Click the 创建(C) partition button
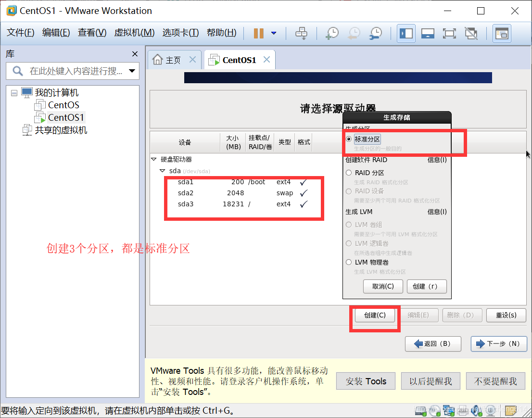This screenshot has height=418, width=532. pos(375,315)
